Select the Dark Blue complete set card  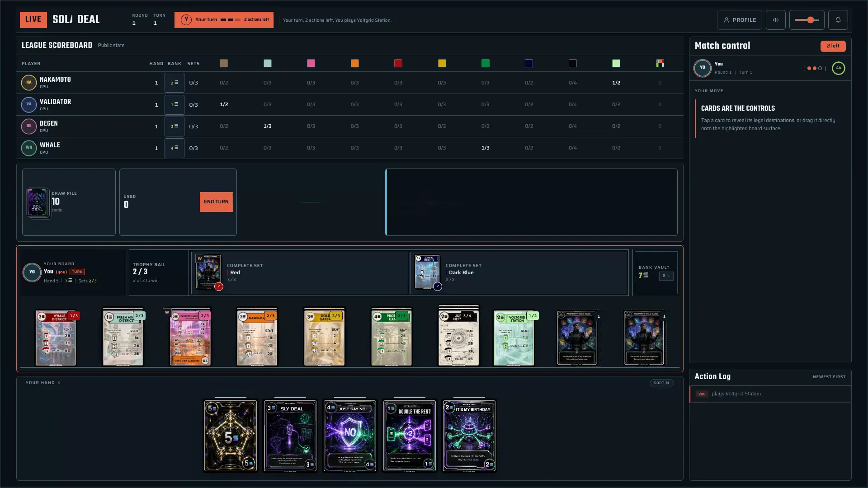(x=427, y=272)
